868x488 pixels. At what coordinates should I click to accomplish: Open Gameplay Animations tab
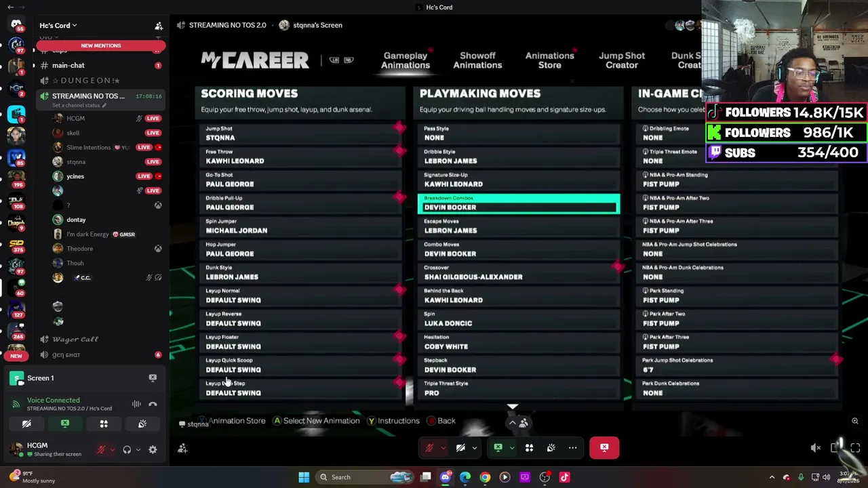[406, 60]
